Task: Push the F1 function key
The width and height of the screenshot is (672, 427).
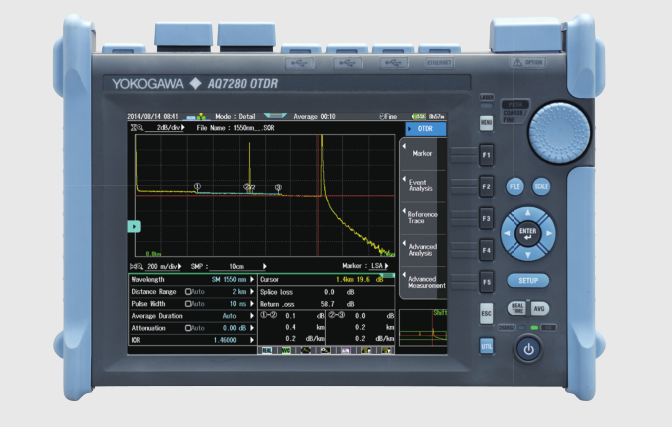Action: click(x=486, y=155)
